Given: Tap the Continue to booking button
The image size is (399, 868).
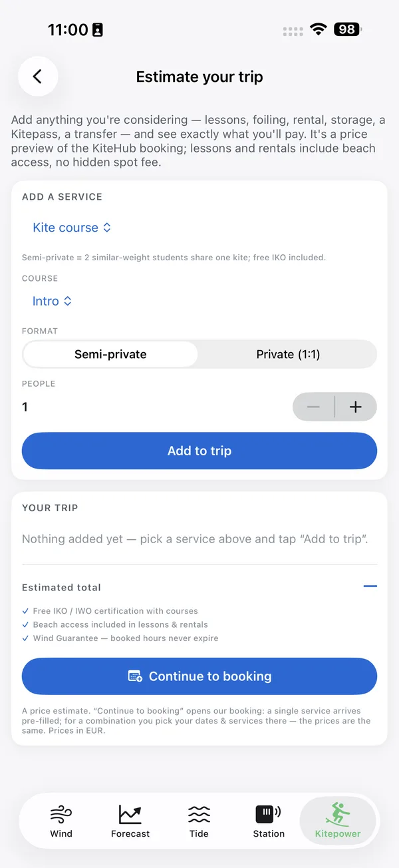Looking at the screenshot, I should [199, 676].
